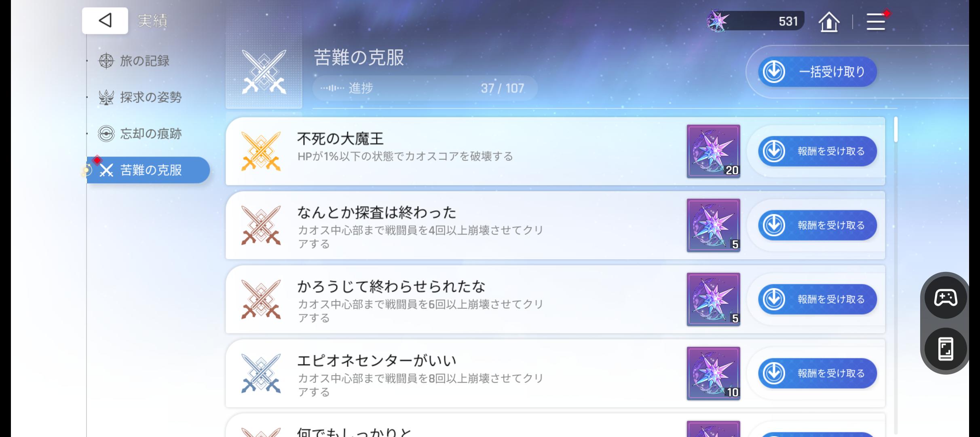The height and width of the screenshot is (437, 980).
Task: Tap the 20-crystal reward thumbnail
Action: point(713,151)
